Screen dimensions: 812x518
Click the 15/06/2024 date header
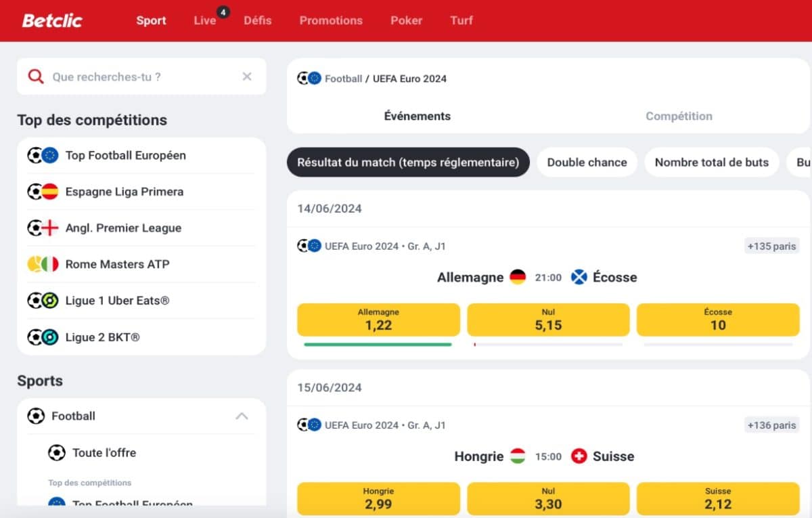click(x=330, y=387)
